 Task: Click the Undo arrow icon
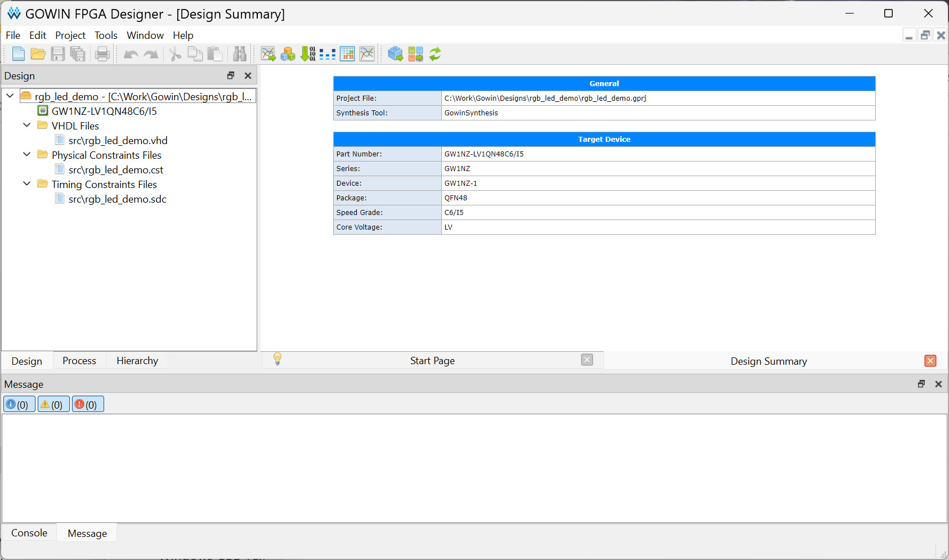[131, 55]
